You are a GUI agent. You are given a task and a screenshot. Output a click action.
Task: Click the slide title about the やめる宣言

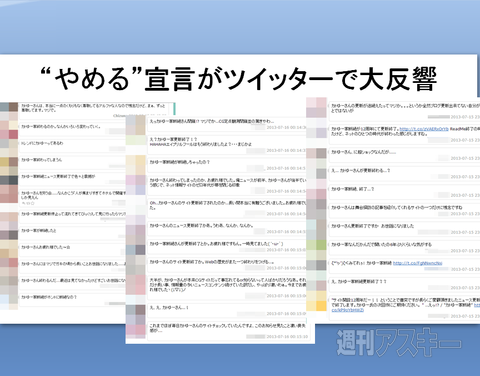239,79
